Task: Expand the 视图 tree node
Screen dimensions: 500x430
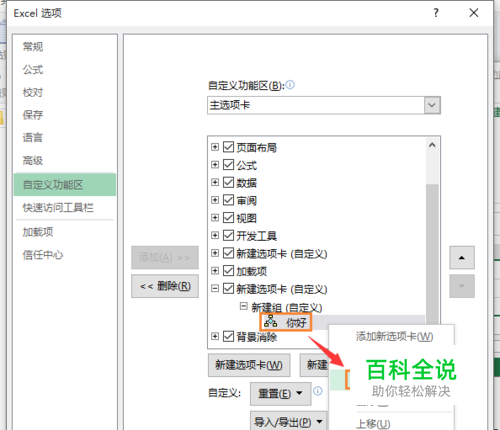Action: coord(215,218)
